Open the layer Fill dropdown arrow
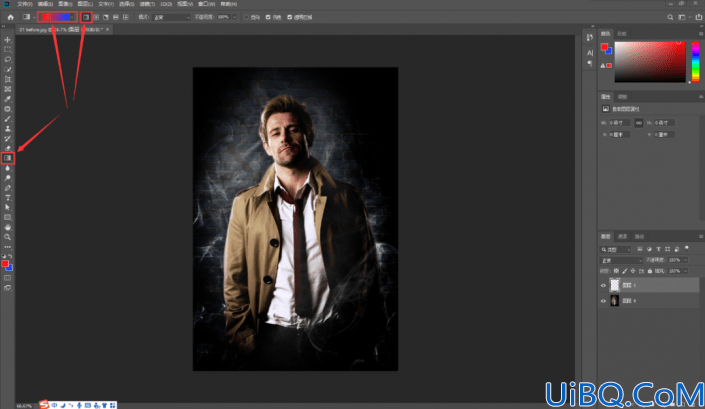Viewport: 705px width, 409px height. pos(685,271)
